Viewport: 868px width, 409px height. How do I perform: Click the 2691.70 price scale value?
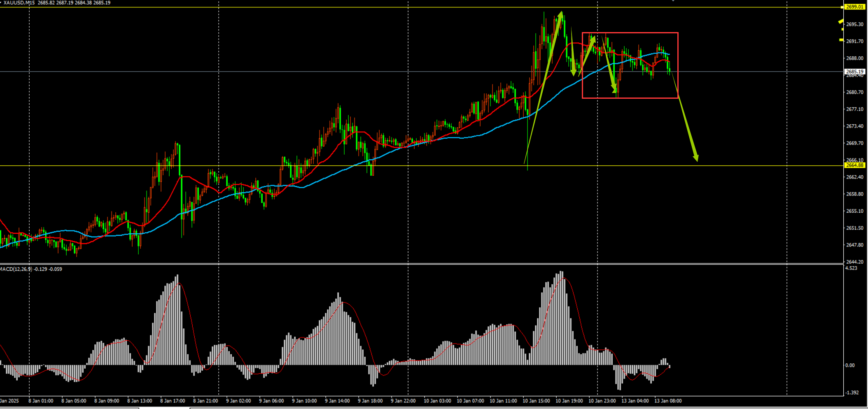pyautogui.click(x=855, y=42)
